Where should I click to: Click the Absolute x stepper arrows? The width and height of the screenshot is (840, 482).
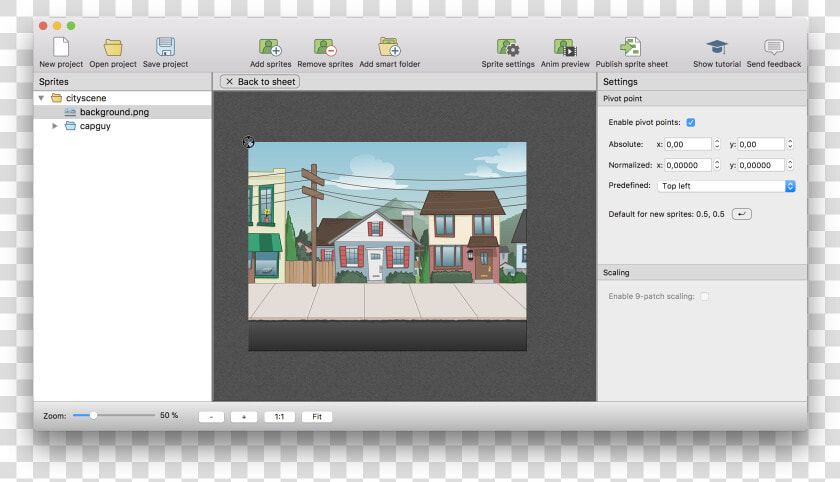point(717,144)
